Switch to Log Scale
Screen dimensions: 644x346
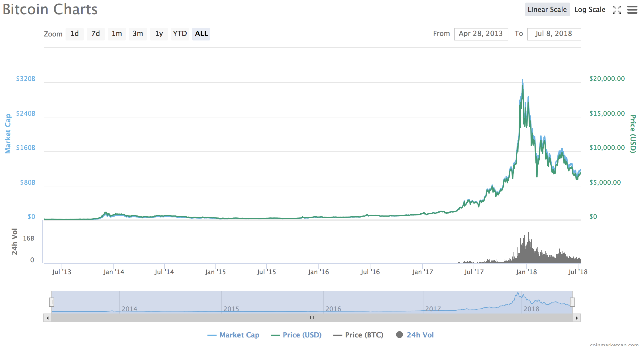tap(590, 10)
